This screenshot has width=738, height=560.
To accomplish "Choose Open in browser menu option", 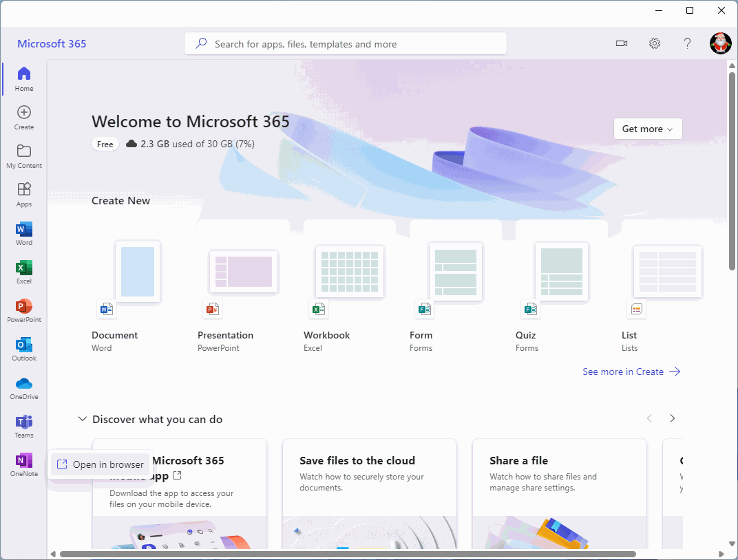I will [x=101, y=464].
